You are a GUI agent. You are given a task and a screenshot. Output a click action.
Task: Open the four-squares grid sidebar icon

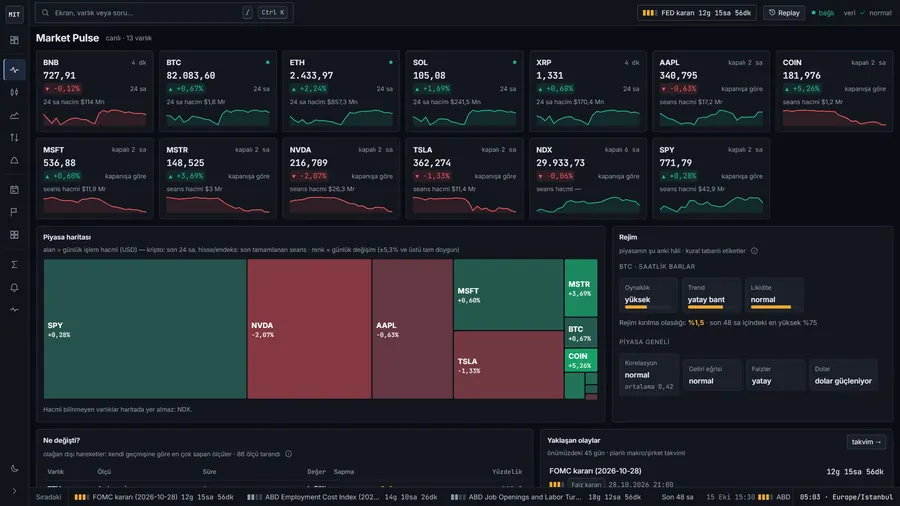[x=14, y=235]
